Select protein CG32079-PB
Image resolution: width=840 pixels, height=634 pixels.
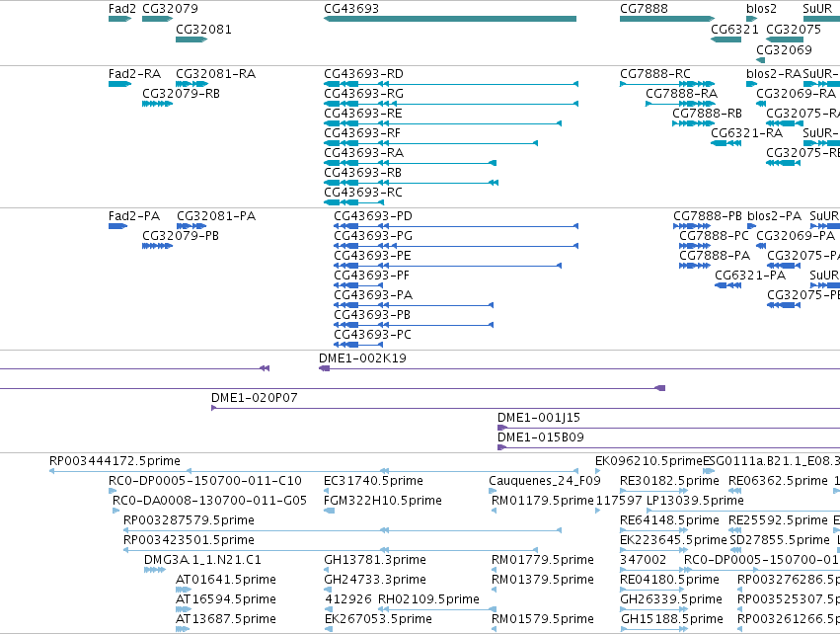[181, 236]
